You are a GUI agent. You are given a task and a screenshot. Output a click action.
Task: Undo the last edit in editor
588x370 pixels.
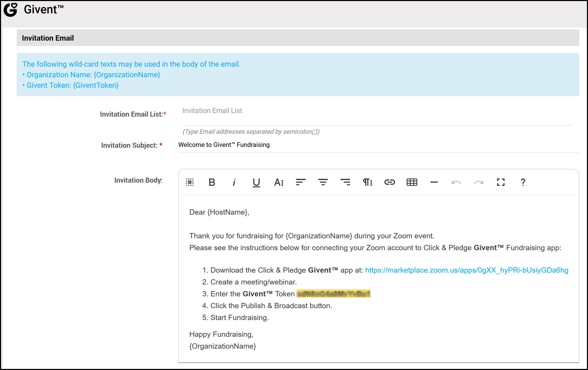(456, 182)
